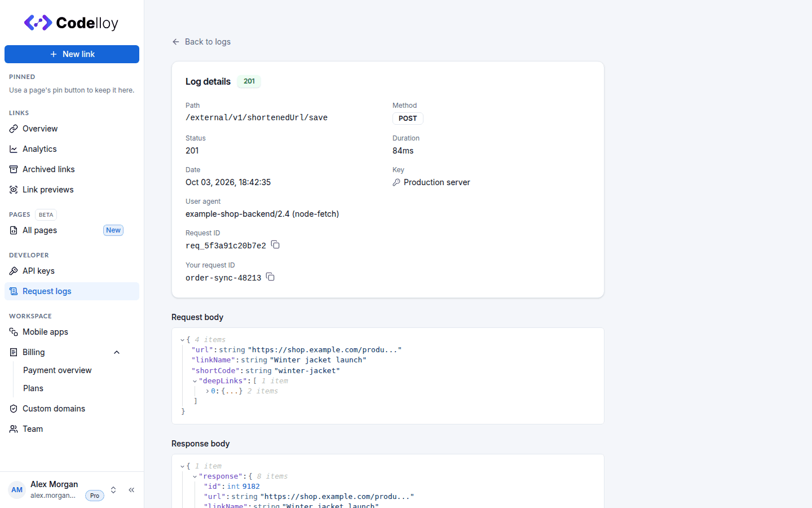This screenshot has height=508, width=812.
Task: Click the Team people icon
Action: 14,429
